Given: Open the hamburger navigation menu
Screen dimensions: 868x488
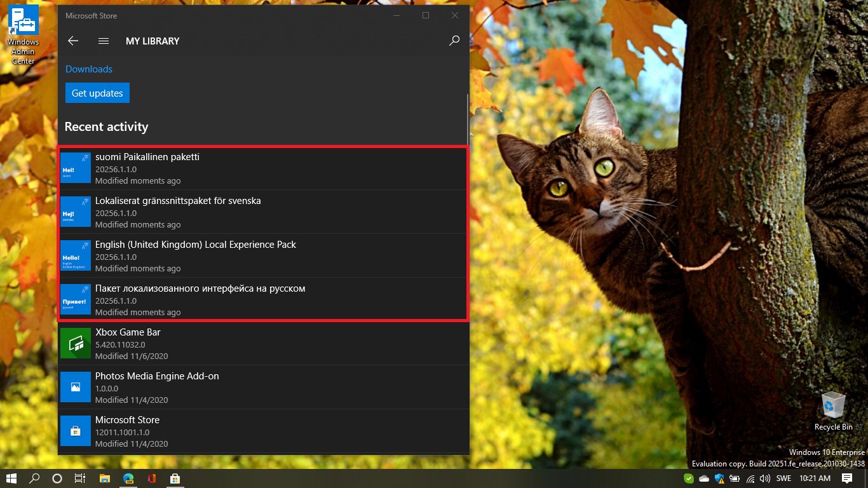Looking at the screenshot, I should click(104, 41).
